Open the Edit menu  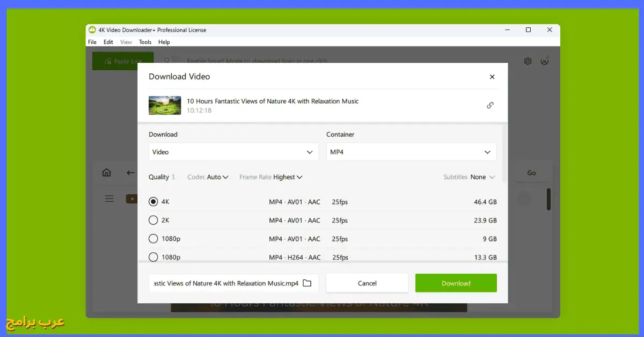pyautogui.click(x=108, y=42)
